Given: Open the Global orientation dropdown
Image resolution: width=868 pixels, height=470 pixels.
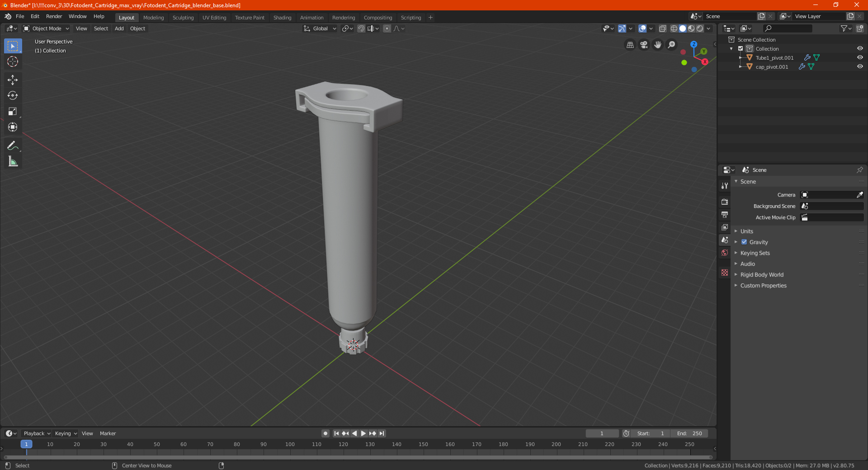Looking at the screenshot, I should (320, 28).
